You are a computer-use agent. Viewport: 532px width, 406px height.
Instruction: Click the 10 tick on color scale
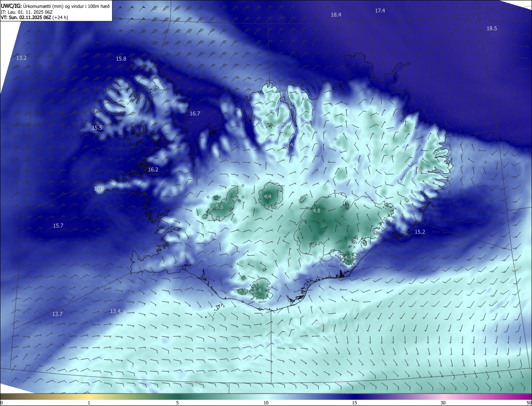click(x=266, y=403)
